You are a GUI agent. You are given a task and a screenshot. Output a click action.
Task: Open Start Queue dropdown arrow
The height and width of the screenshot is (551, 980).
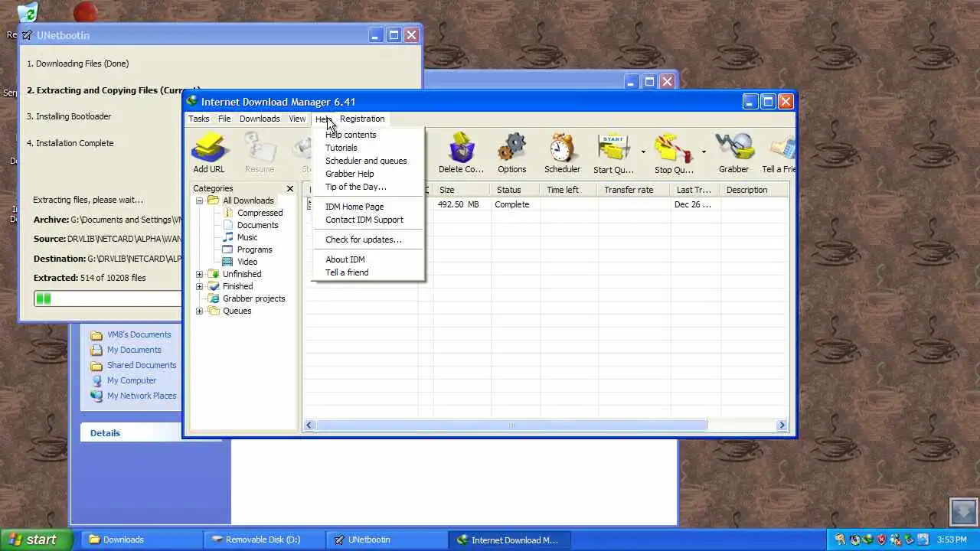pyautogui.click(x=643, y=152)
